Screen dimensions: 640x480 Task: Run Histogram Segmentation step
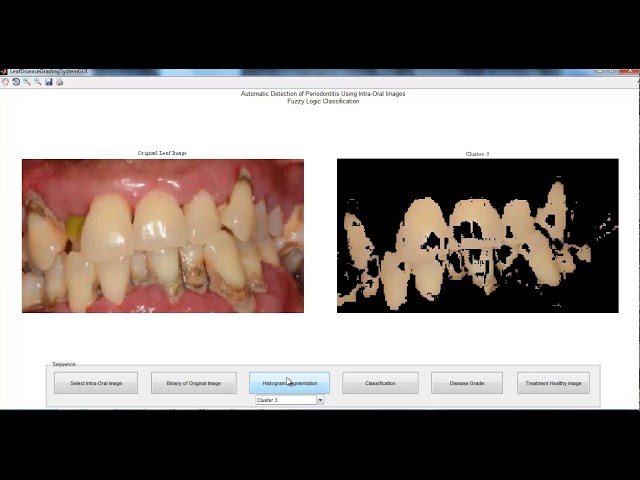click(289, 383)
